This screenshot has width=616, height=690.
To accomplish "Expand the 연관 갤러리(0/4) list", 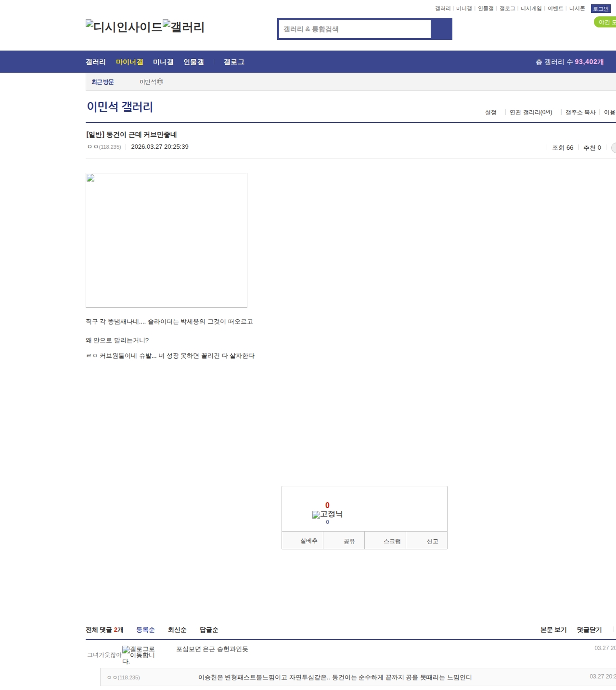I will [x=530, y=112].
